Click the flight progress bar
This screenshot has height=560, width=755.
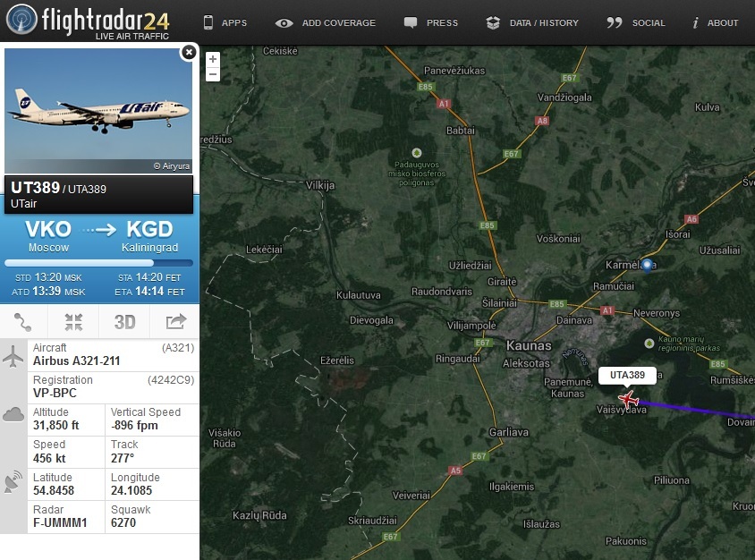click(x=98, y=263)
